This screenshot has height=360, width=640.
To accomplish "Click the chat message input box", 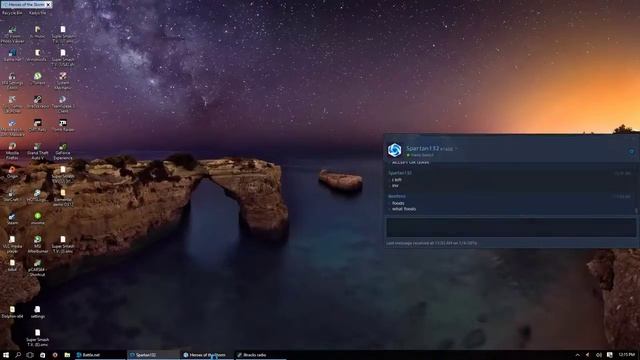I will [511, 227].
